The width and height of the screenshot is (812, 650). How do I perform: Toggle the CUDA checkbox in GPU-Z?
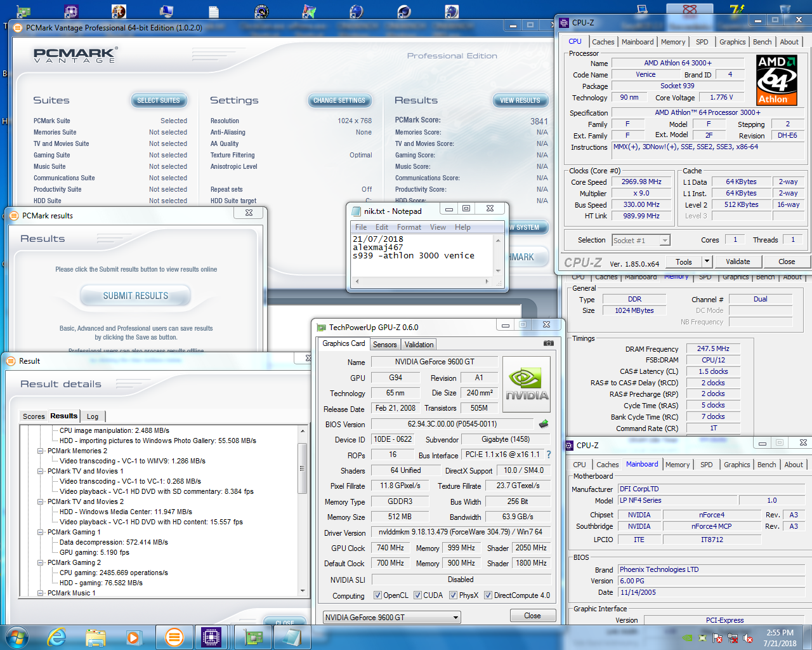418,595
